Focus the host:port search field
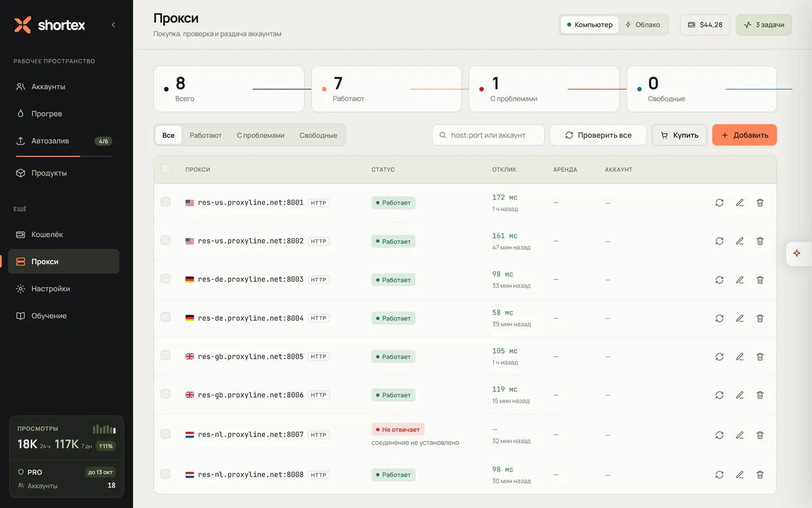The image size is (812, 508). (x=488, y=135)
